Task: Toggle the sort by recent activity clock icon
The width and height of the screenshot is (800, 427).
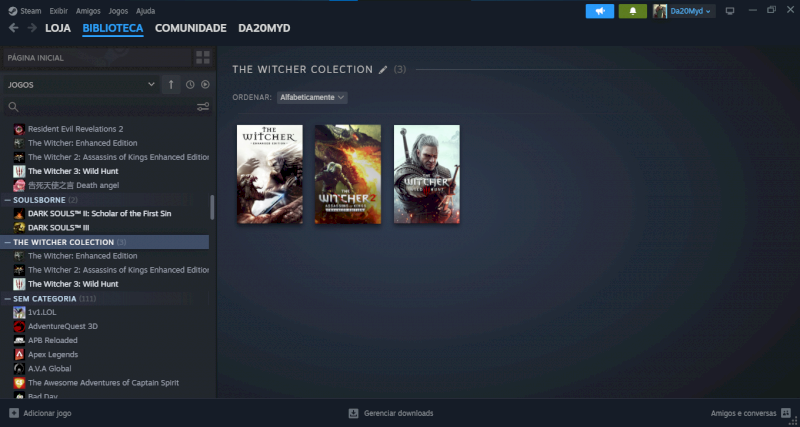Action: tap(190, 85)
